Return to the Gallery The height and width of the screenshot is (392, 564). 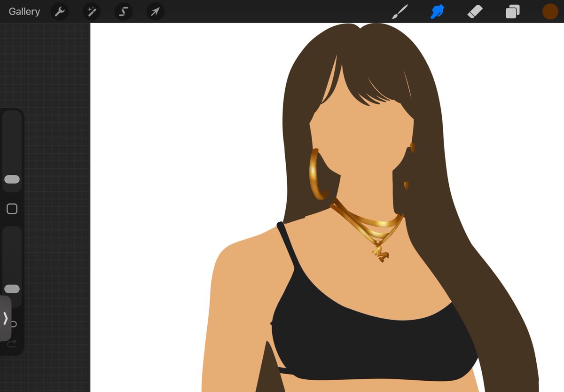tap(24, 11)
